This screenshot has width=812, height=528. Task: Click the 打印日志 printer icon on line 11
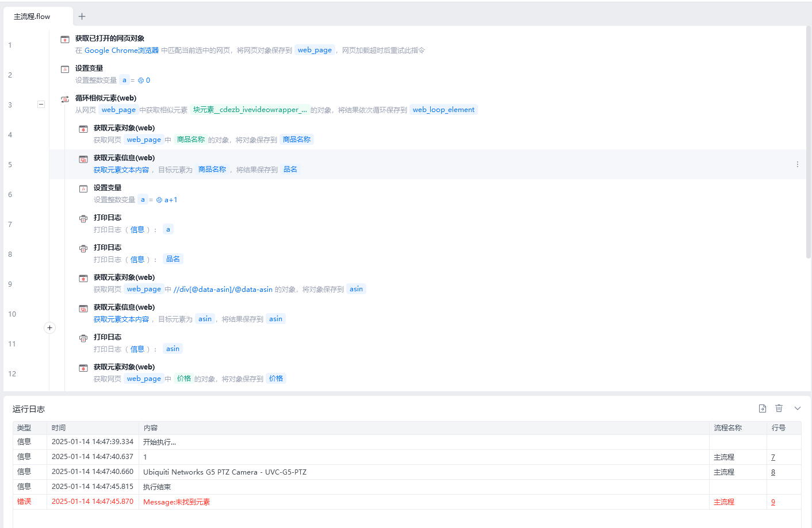point(83,338)
